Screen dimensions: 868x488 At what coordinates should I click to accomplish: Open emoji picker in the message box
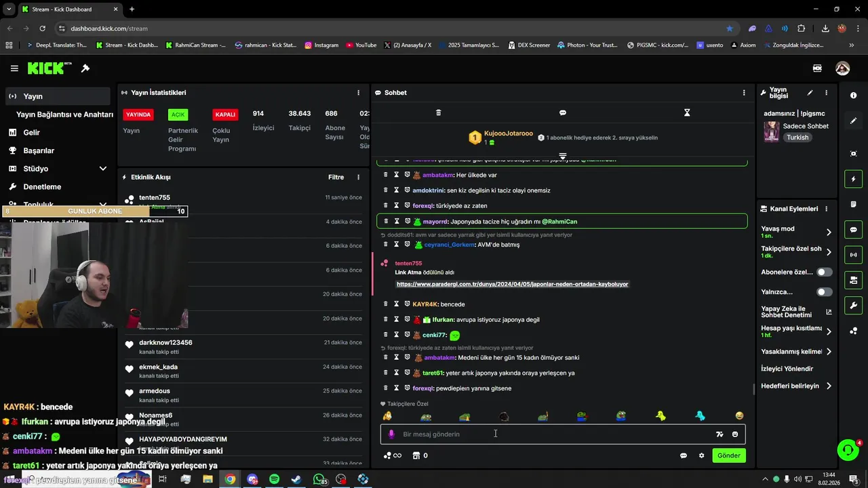735,434
